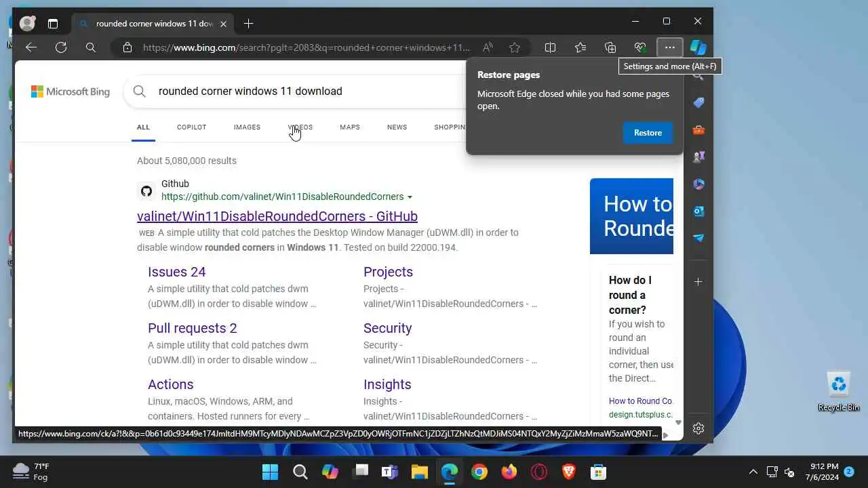Open weather widget showing 71°F Fog

31,472
